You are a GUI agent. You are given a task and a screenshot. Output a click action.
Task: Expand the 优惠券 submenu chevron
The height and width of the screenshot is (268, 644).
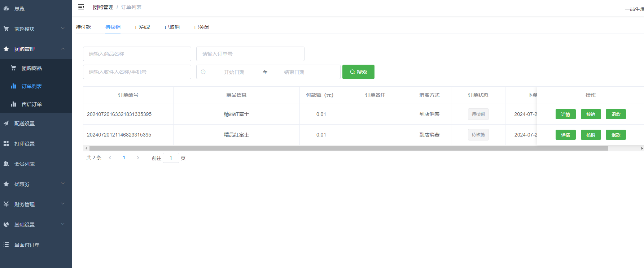tap(63, 183)
